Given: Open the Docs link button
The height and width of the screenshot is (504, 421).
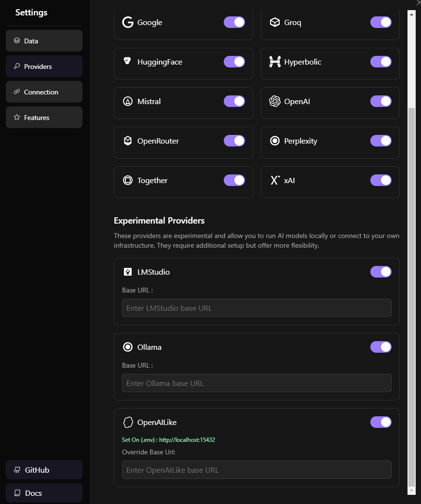Looking at the screenshot, I should 44,493.
